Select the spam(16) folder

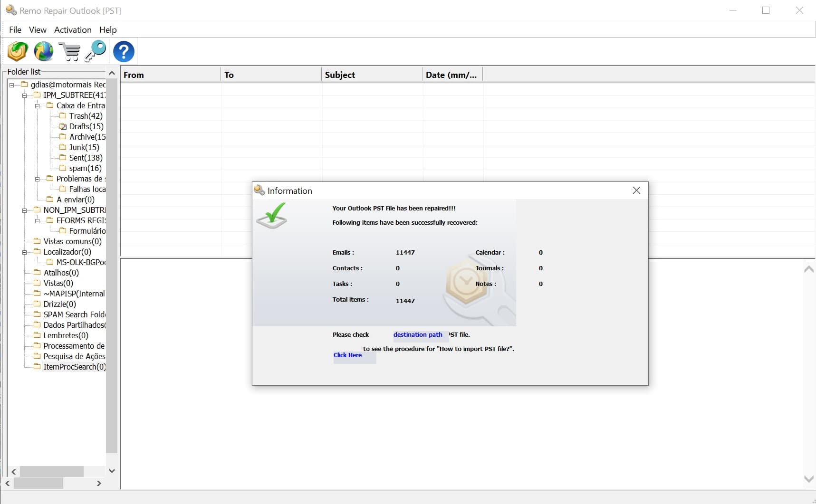pos(85,168)
